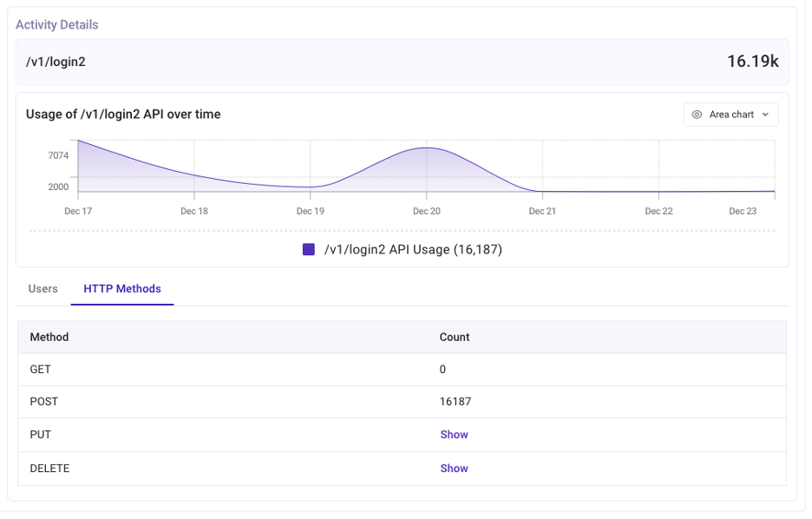Click the Activity Details heading
The height and width of the screenshot is (519, 812).
click(x=57, y=24)
